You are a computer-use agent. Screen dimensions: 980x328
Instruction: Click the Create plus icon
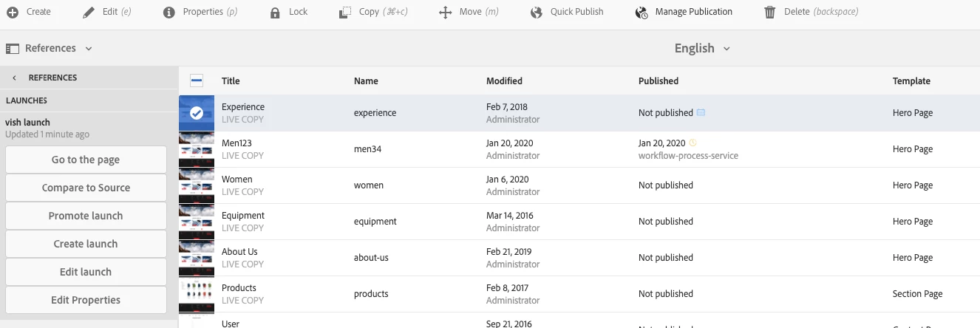[13, 13]
